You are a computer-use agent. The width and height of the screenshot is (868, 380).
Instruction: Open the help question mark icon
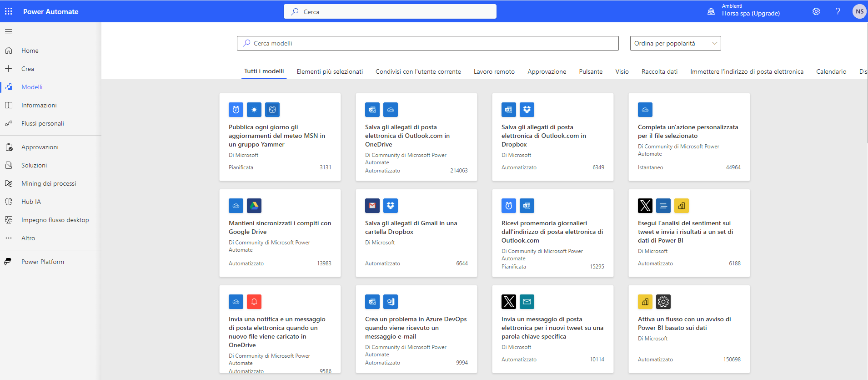[x=838, y=11]
